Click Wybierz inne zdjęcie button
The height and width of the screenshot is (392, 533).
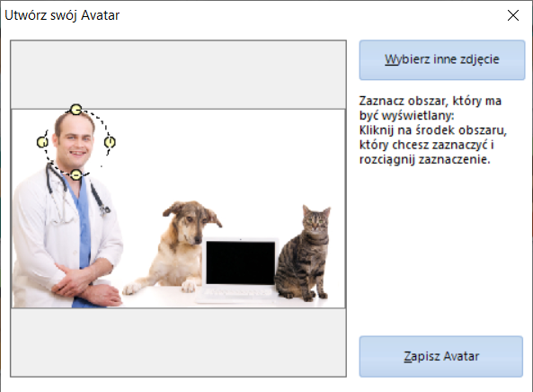(442, 60)
